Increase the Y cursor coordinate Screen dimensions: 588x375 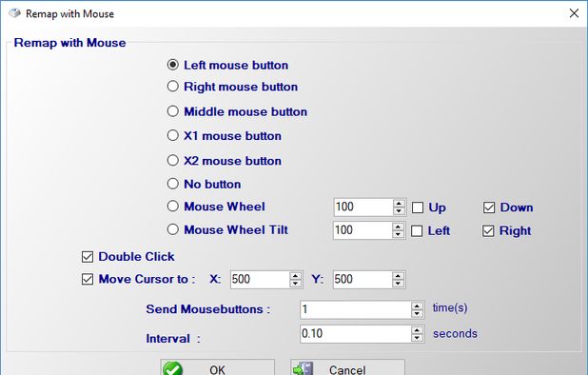(x=399, y=276)
